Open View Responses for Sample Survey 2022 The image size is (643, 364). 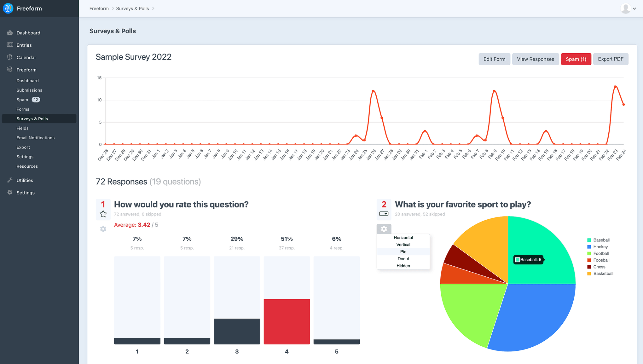pos(535,59)
